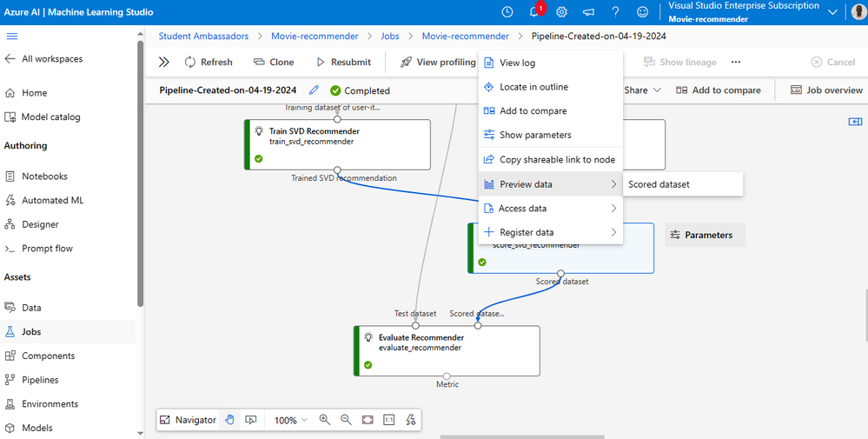Click the sidebar vertical scrollbar
Screen dimensions: 868x439
pyautogui.click(x=140, y=173)
